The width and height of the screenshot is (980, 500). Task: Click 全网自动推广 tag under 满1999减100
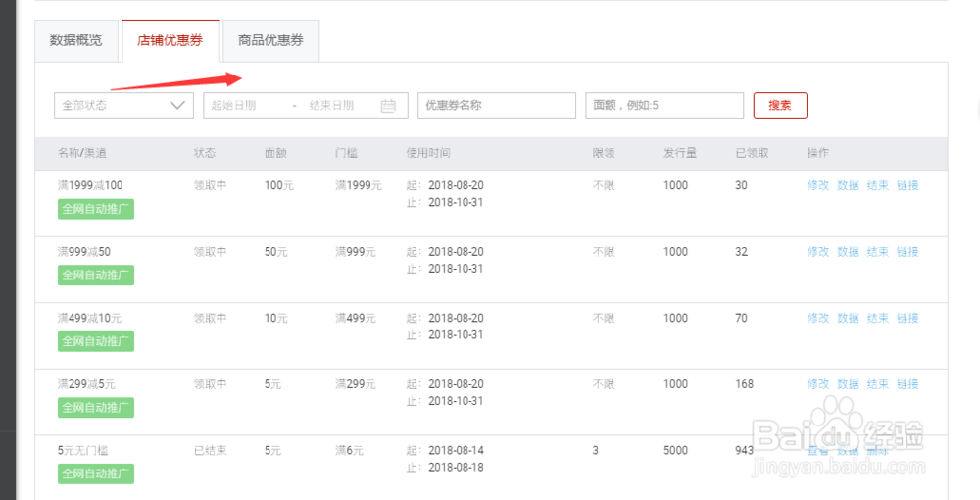(x=96, y=209)
